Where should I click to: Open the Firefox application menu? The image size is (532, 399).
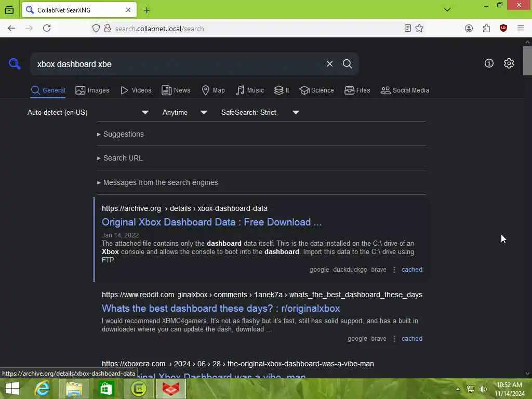coord(521,29)
